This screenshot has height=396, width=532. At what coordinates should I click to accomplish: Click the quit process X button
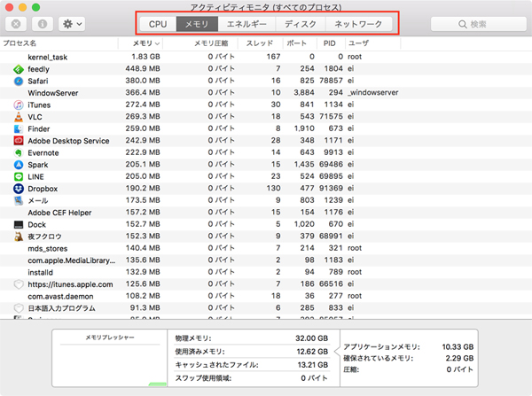pyautogui.click(x=16, y=24)
